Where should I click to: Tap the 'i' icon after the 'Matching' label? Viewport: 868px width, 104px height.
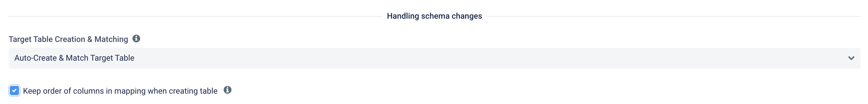pos(136,39)
